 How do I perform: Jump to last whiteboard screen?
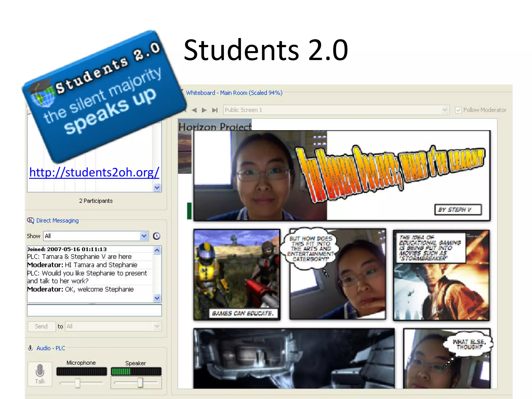[x=215, y=110]
